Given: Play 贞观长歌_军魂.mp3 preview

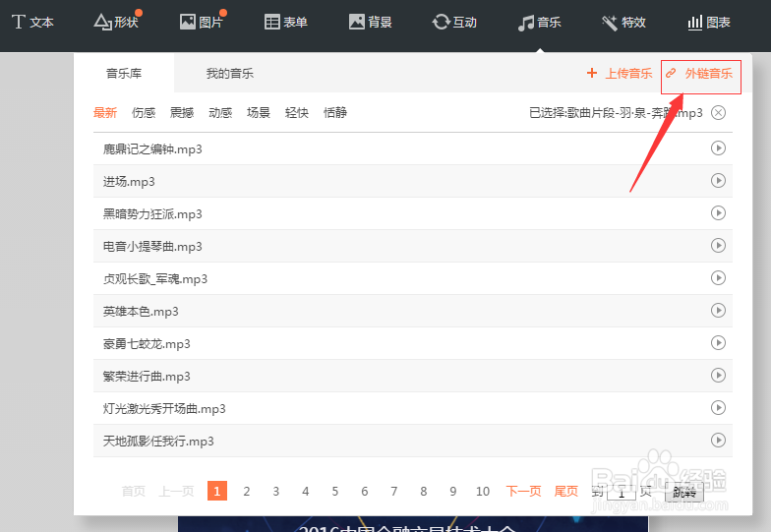Looking at the screenshot, I should coord(718,277).
